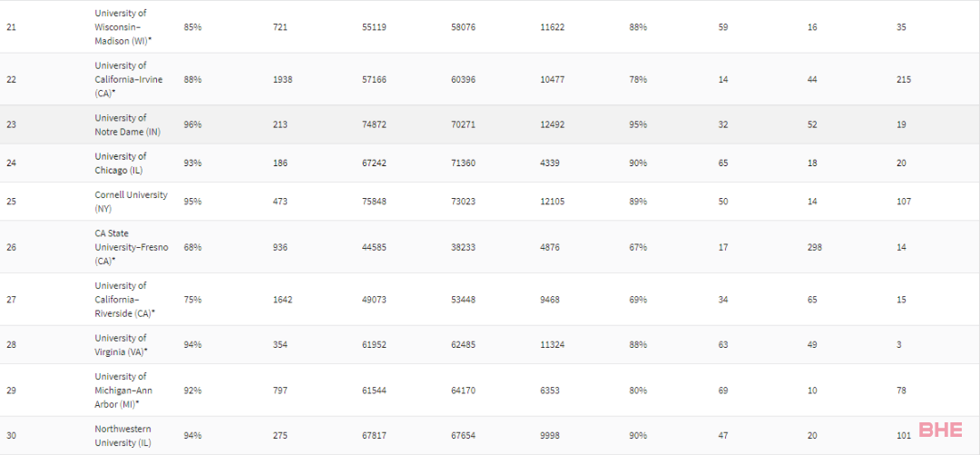980x455 pixels.
Task: Click the BHE watermark logo
Action: pyautogui.click(x=943, y=430)
